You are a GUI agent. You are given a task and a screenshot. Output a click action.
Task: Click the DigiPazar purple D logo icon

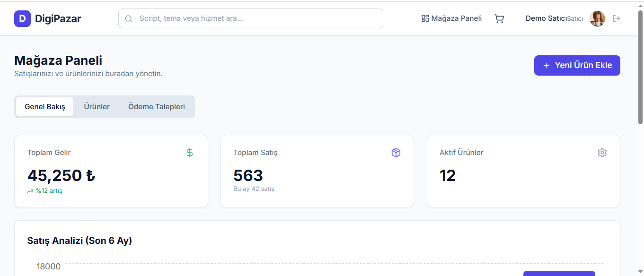(x=22, y=19)
